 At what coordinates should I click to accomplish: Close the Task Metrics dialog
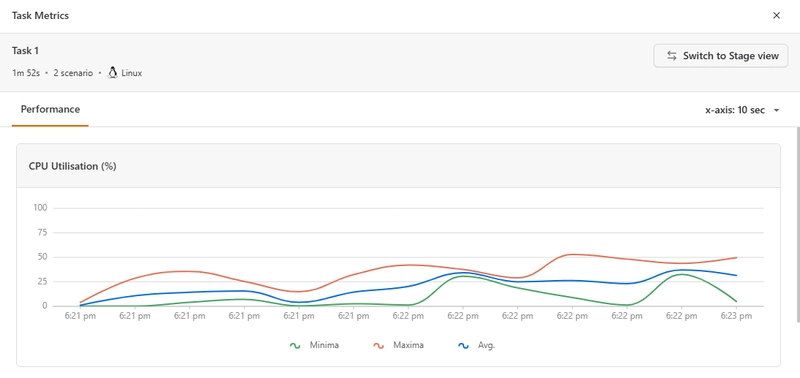(x=776, y=15)
